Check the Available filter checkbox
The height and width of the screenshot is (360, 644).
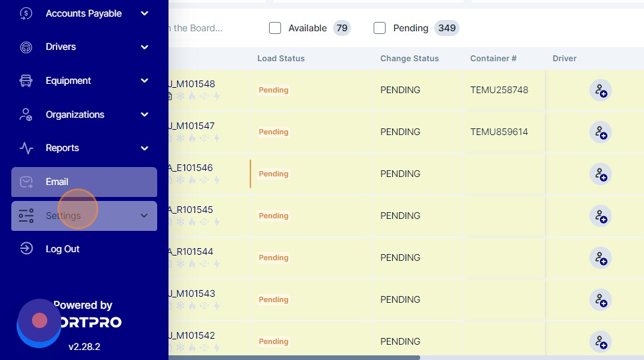[x=275, y=28]
